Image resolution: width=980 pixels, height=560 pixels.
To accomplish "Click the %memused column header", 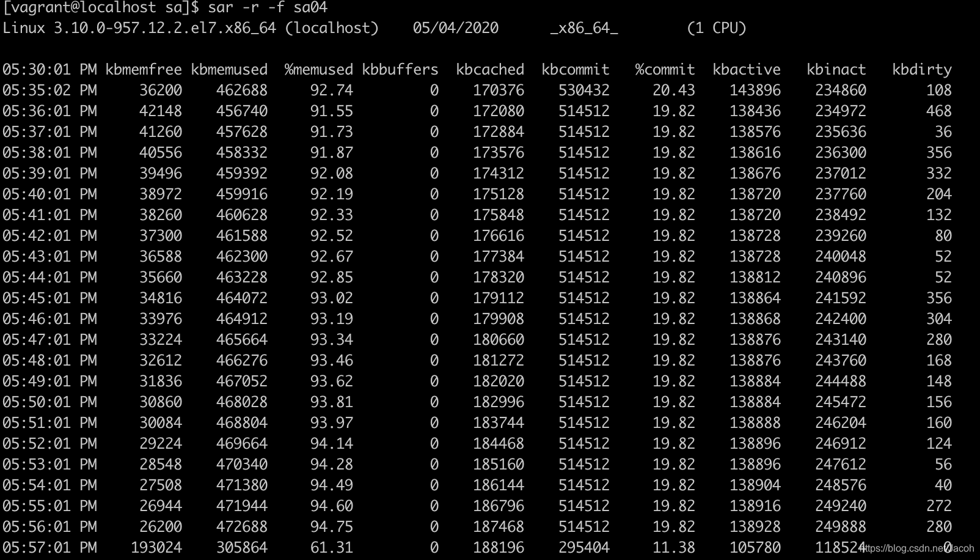I will tap(319, 70).
